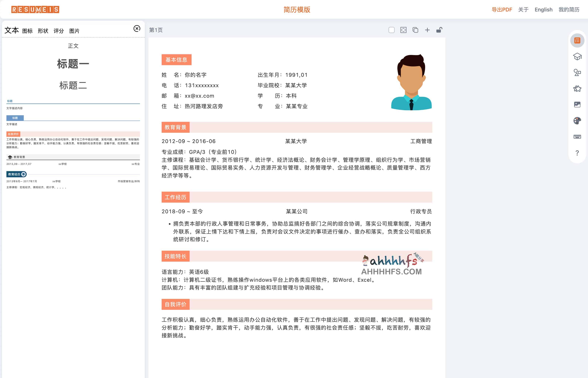The height and width of the screenshot is (378, 588).
Task: Insert the 标题一 heading text style
Action: pos(73,64)
